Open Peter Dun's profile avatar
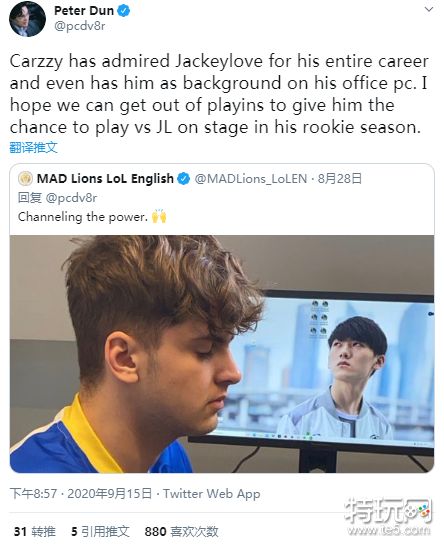The width and height of the screenshot is (444, 546). click(27, 18)
